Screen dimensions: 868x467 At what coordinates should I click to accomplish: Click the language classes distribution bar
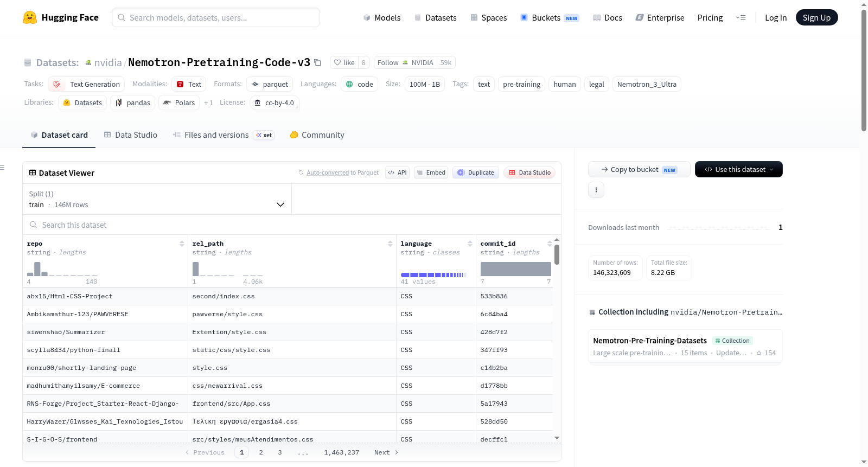tap(433, 275)
